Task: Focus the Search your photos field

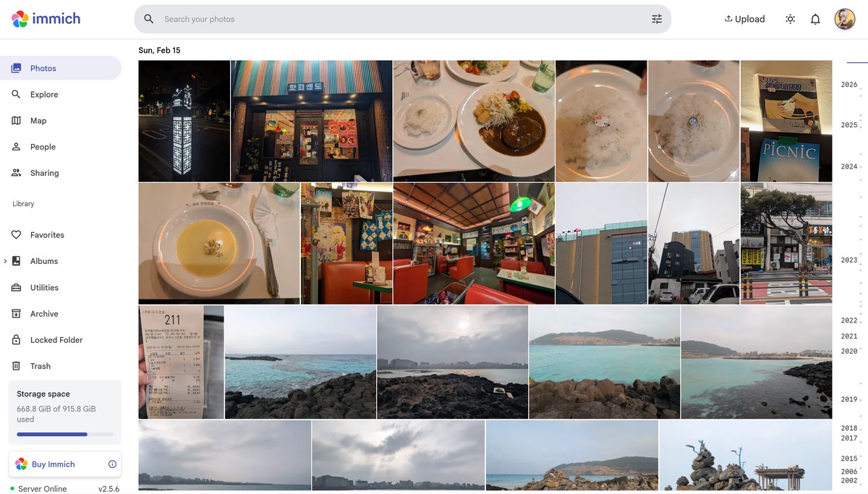Action: [398, 20]
